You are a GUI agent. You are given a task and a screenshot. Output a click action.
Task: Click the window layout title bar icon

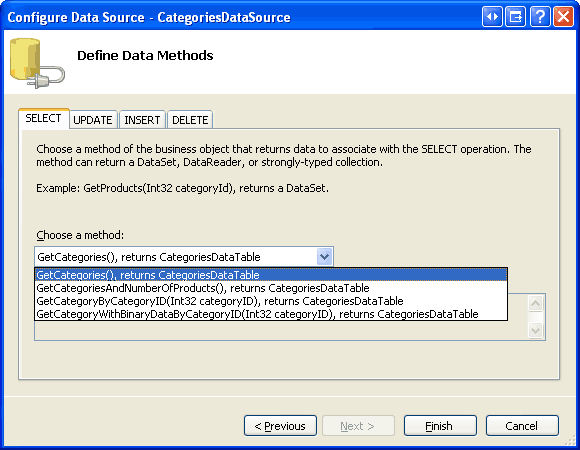(516, 17)
